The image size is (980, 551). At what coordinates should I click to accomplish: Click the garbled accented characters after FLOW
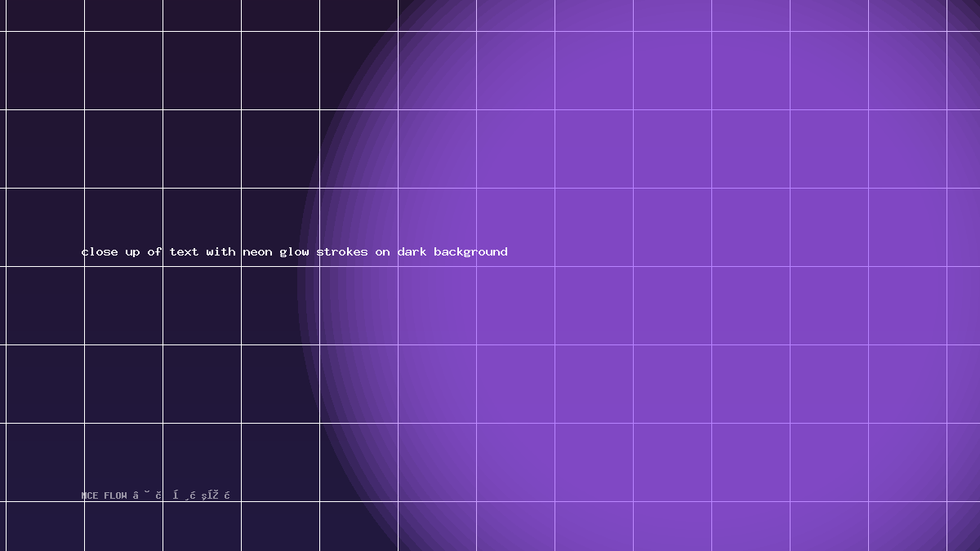pyautogui.click(x=181, y=495)
